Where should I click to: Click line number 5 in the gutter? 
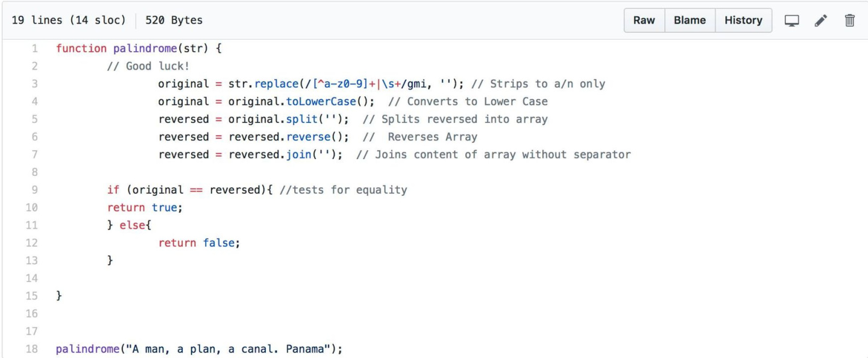(34, 119)
